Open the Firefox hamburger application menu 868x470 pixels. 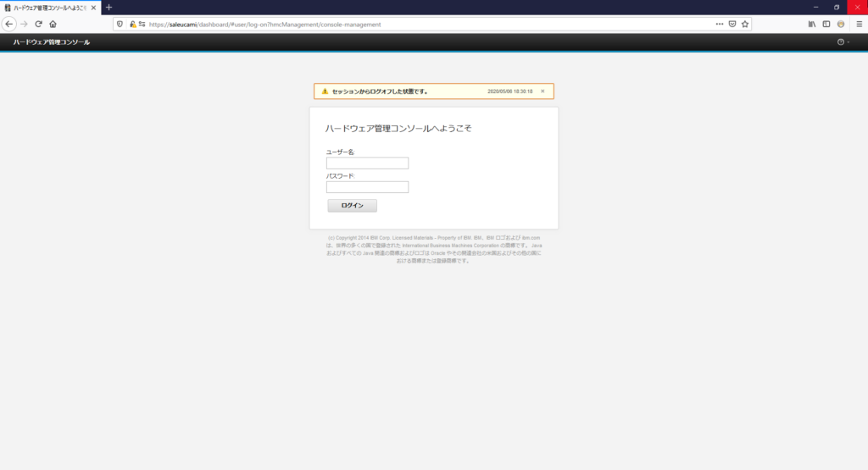[x=859, y=25]
